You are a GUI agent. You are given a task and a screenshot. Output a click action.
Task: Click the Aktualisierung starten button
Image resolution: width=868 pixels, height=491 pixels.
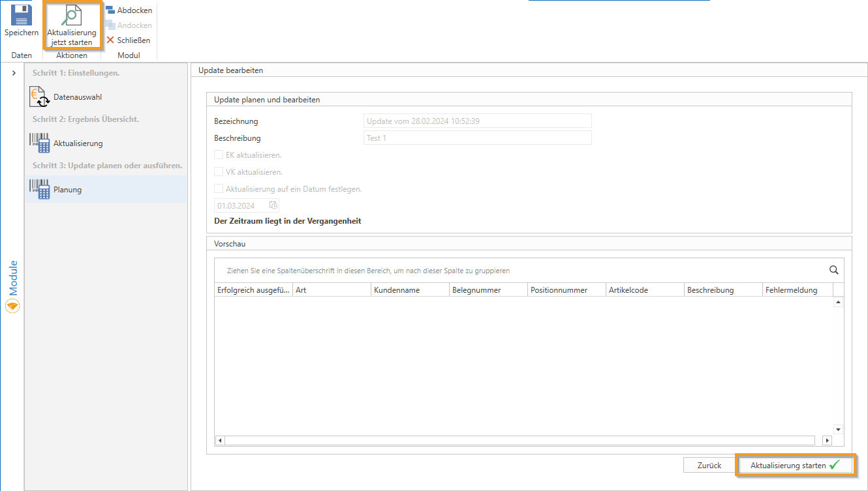click(x=795, y=466)
